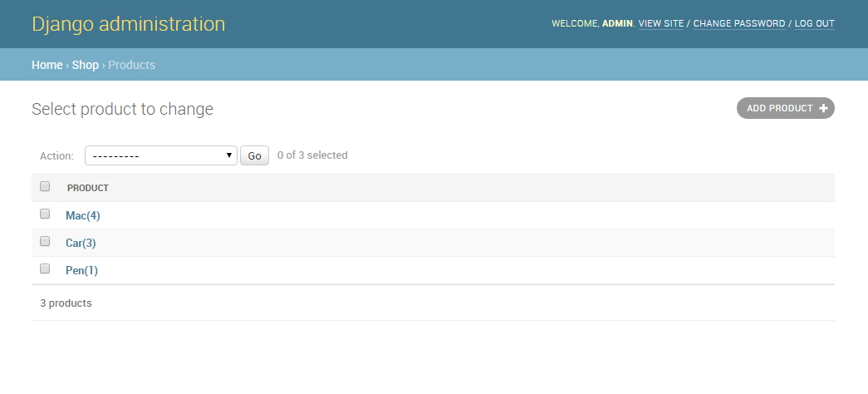Viewport: 868px width, 394px height.
Task: Toggle the checkbox for Pen(1)
Action: coord(45,269)
